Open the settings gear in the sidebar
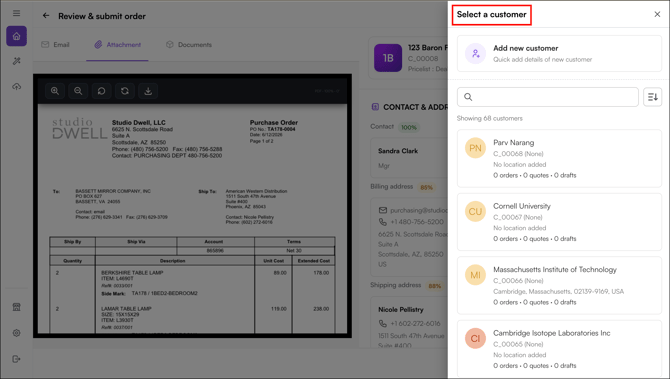The width and height of the screenshot is (670, 379). 16,333
